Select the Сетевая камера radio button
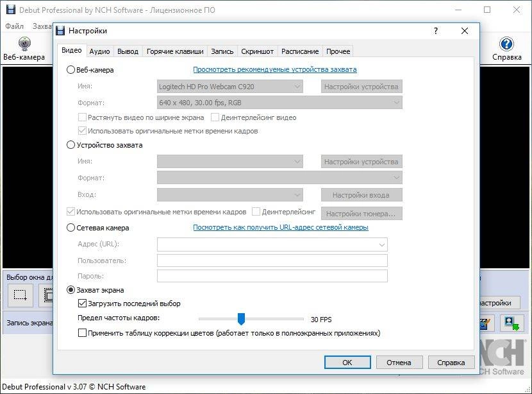The width and height of the screenshot is (532, 394). [x=71, y=228]
